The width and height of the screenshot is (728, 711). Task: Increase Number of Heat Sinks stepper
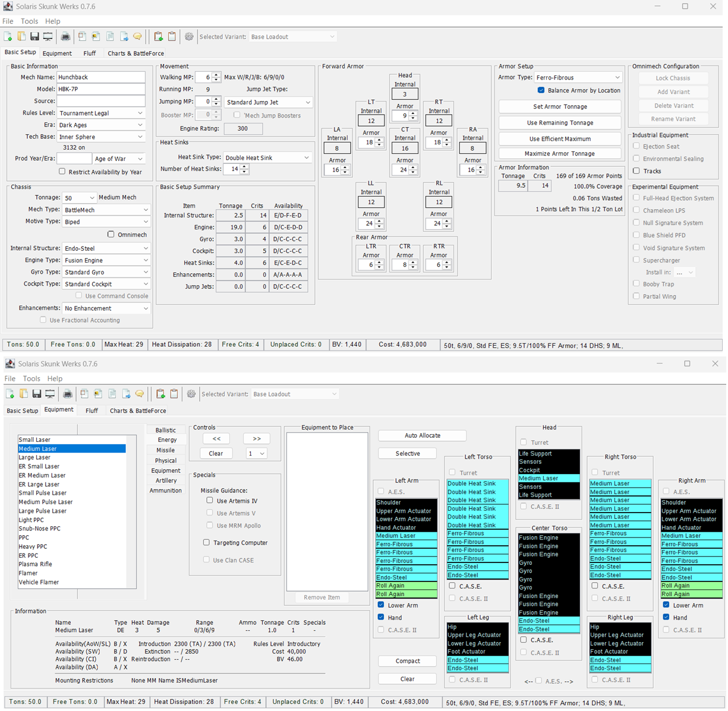click(245, 166)
